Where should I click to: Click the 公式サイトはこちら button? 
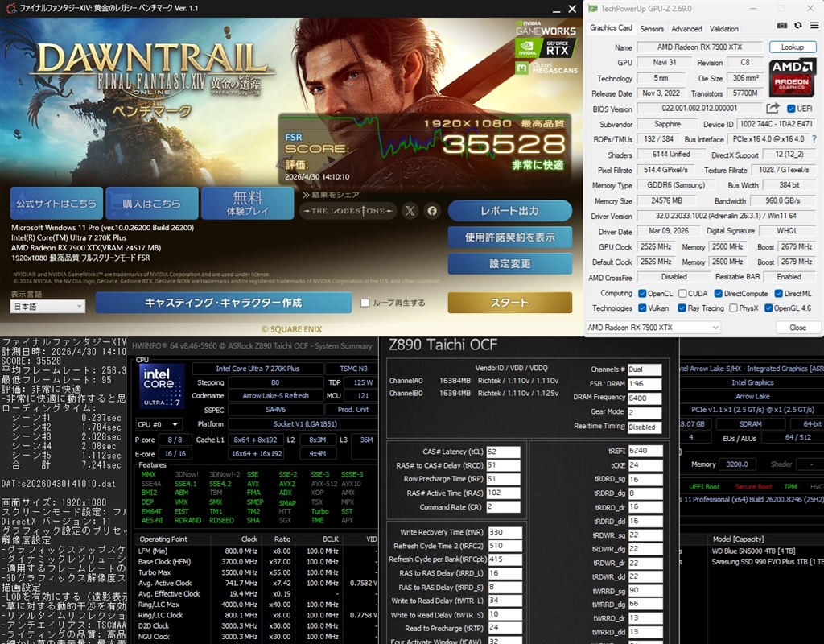point(56,203)
